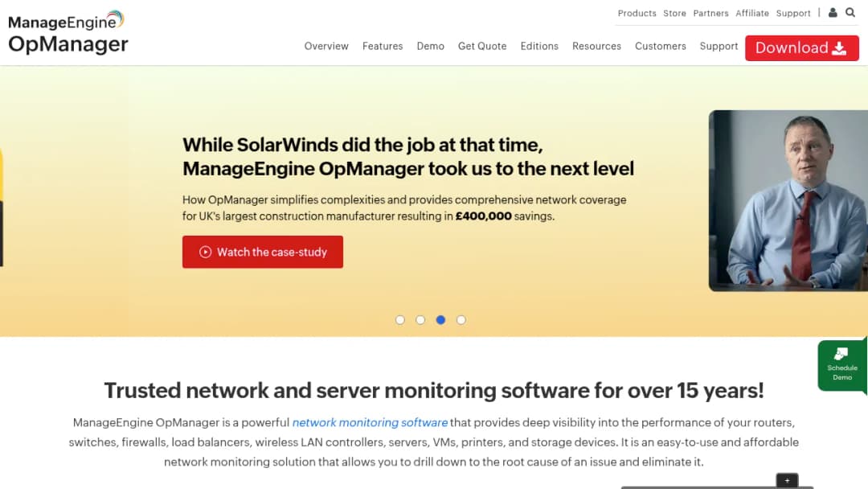The image size is (868, 489).
Task: Click the case-study video thumbnail of man
Action: tap(788, 200)
